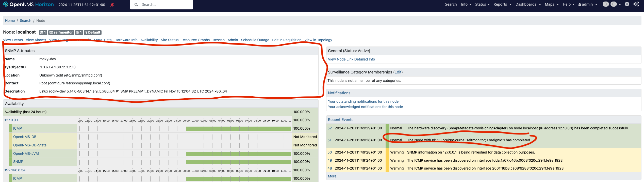Click the red muted notification bell icon

(112, 5)
